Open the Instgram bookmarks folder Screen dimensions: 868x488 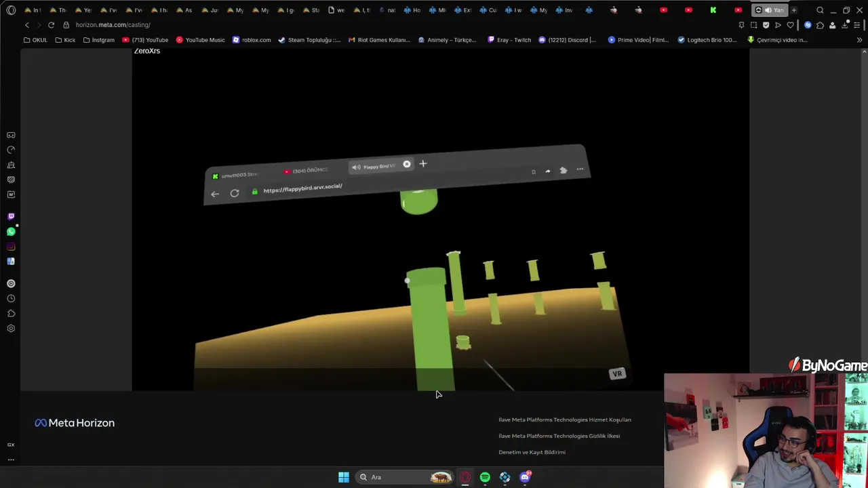point(98,40)
